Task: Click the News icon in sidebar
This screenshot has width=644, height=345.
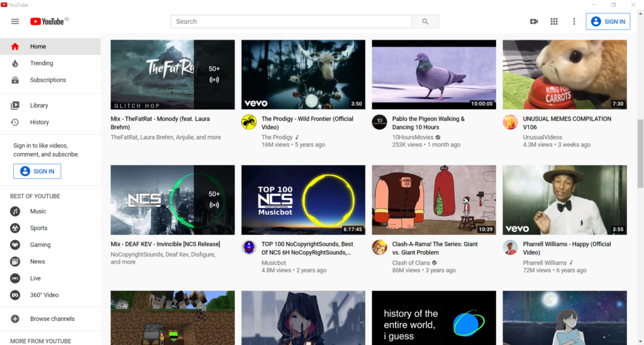Action: (x=15, y=261)
